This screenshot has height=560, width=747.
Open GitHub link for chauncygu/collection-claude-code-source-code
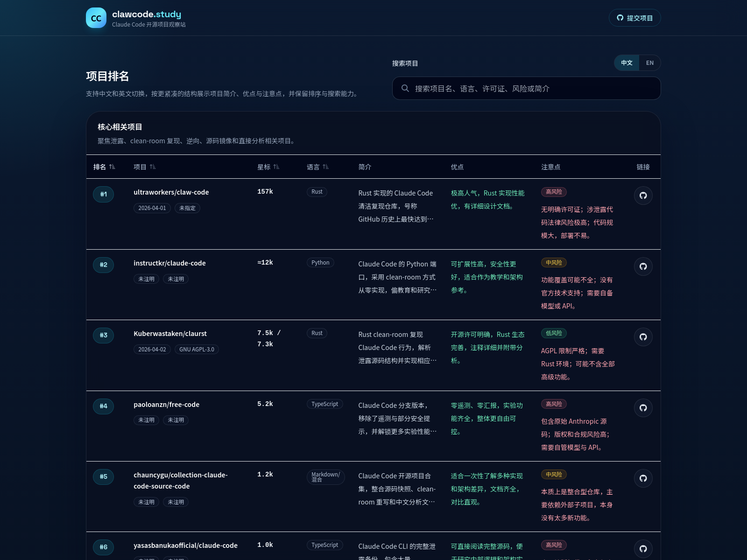pyautogui.click(x=643, y=478)
